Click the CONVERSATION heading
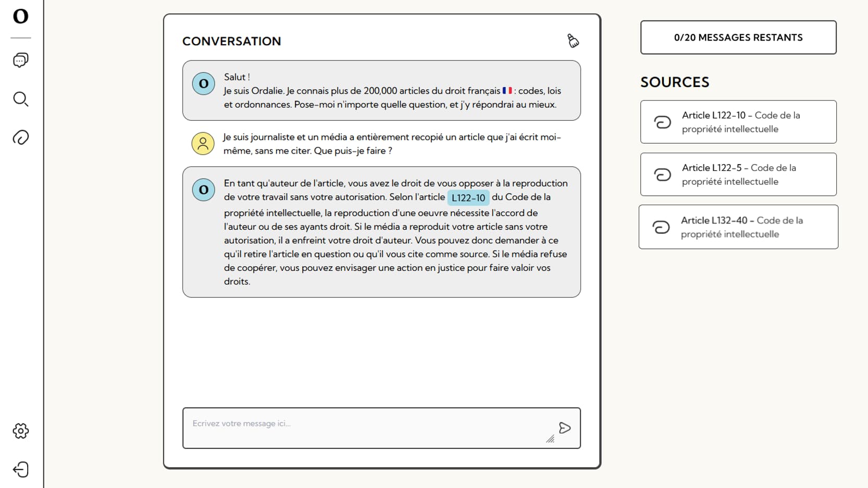The image size is (868, 488). tap(232, 41)
